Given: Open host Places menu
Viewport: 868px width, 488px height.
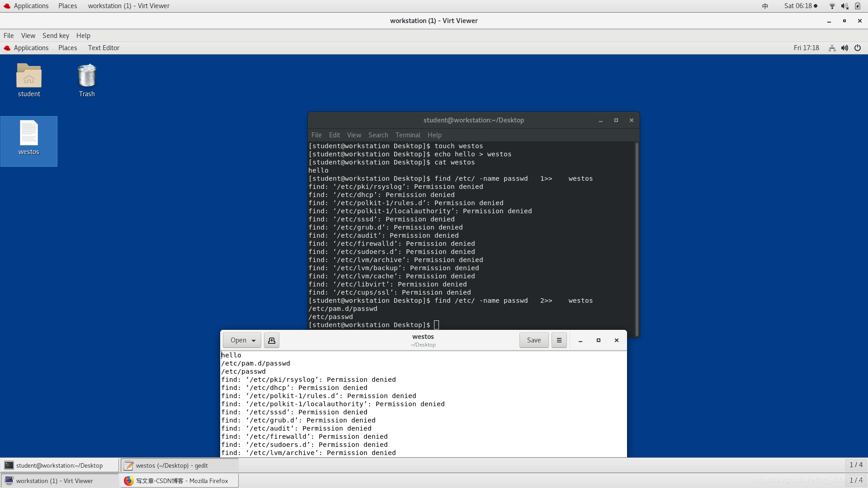Looking at the screenshot, I should coord(67,6).
